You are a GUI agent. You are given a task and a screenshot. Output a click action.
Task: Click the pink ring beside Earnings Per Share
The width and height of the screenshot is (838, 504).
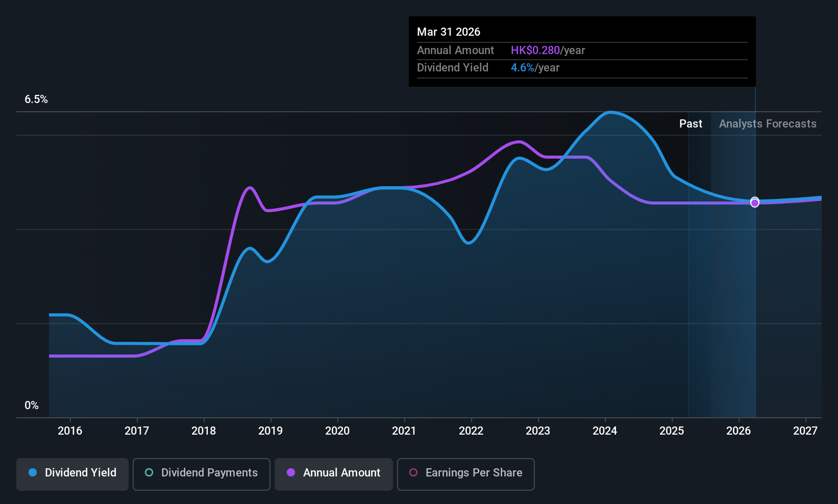pyautogui.click(x=413, y=473)
